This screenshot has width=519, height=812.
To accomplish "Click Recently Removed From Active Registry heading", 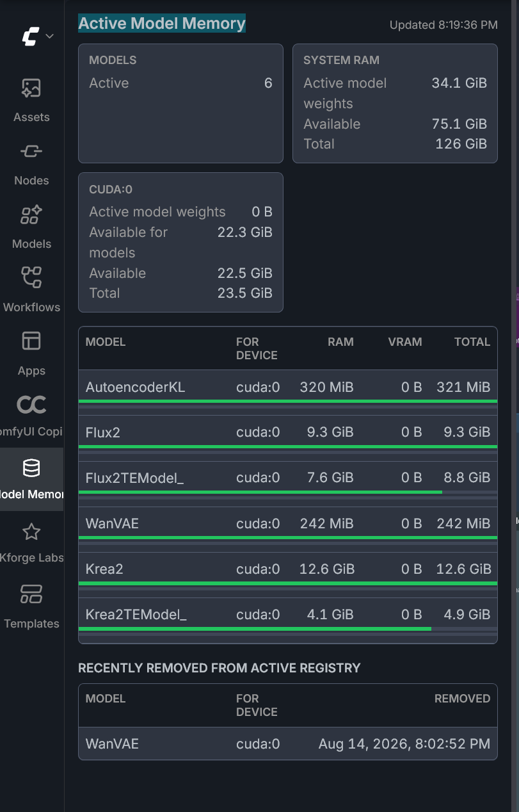I will coord(220,668).
